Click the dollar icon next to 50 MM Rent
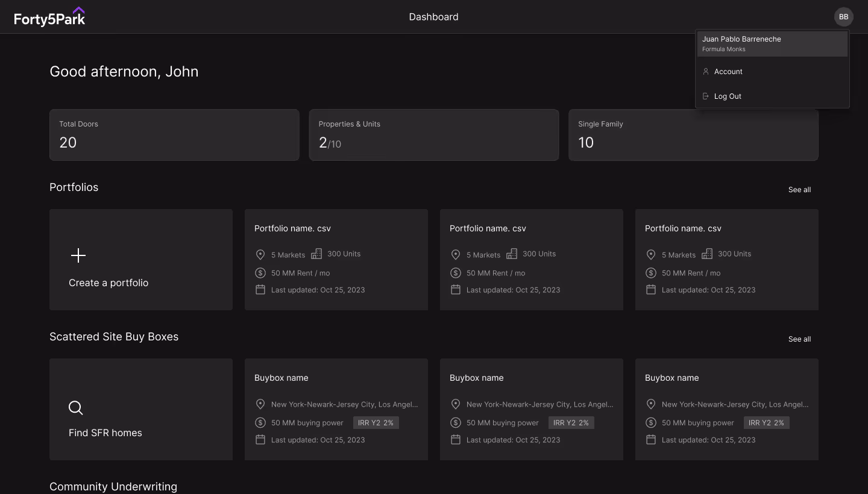 260,273
